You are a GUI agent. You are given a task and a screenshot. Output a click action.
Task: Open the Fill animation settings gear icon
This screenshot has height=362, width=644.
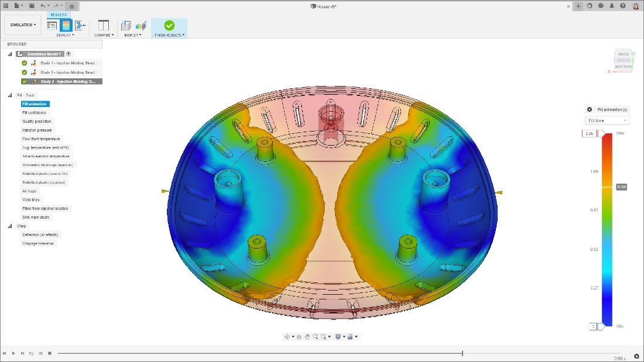590,109
